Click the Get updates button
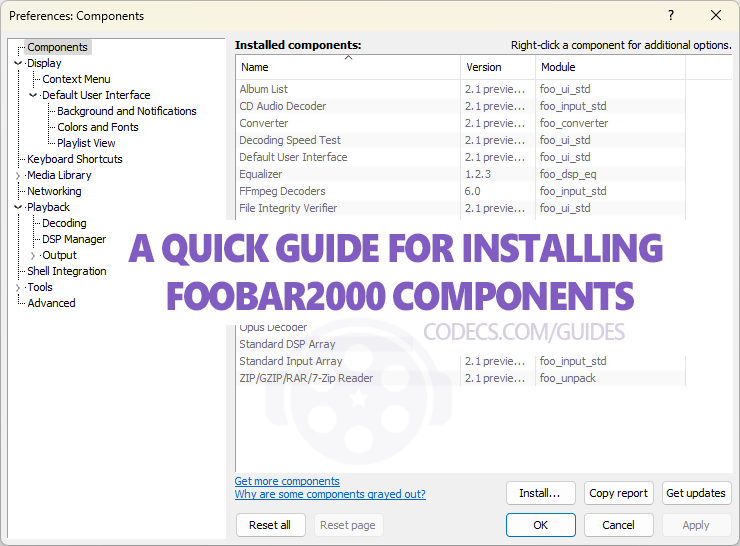740x546 pixels. pyautogui.click(x=696, y=493)
